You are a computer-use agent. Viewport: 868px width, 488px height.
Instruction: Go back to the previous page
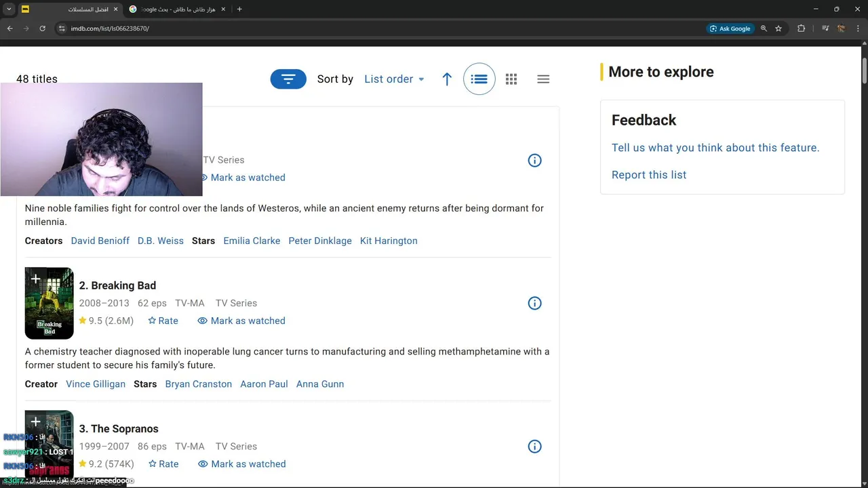(9, 28)
